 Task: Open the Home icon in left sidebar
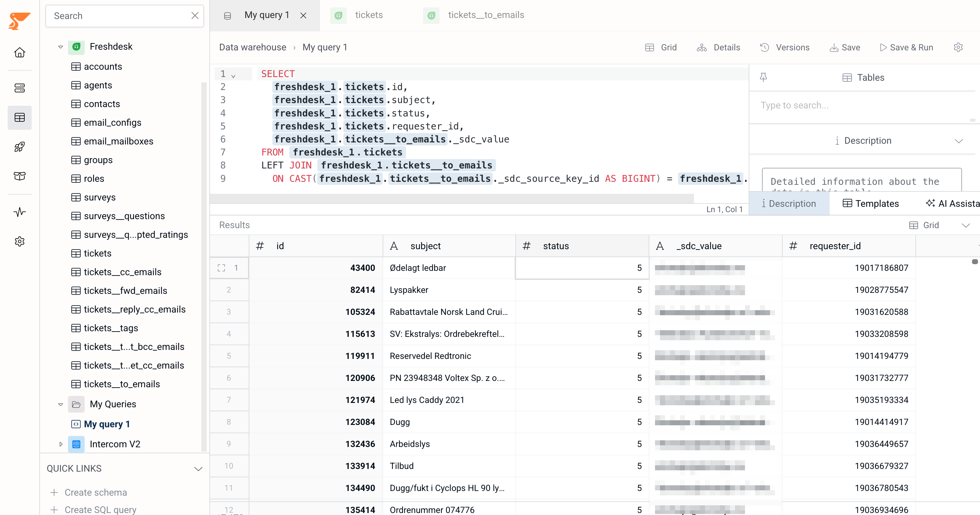coord(20,52)
